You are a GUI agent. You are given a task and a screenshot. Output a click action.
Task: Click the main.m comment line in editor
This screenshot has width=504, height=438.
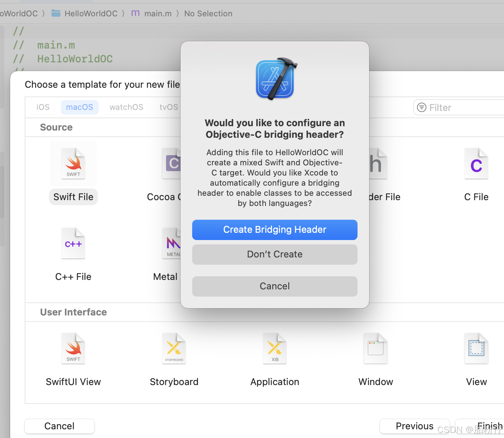point(44,45)
